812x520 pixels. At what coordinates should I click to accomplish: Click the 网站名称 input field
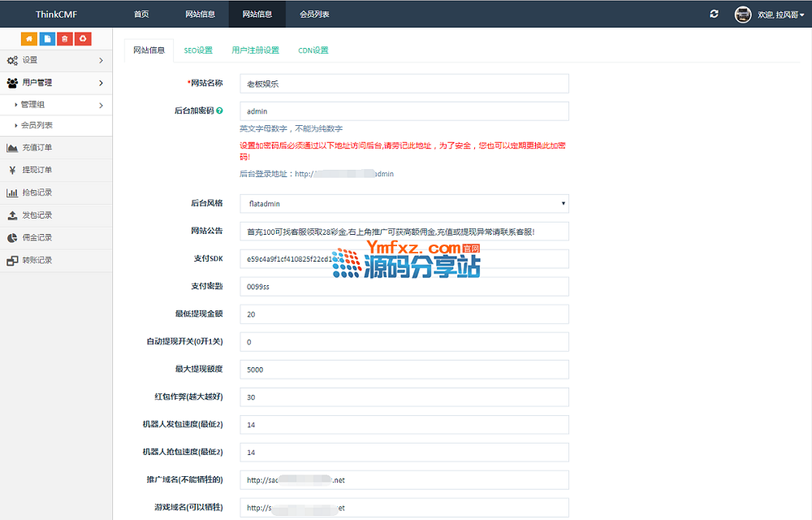[404, 84]
